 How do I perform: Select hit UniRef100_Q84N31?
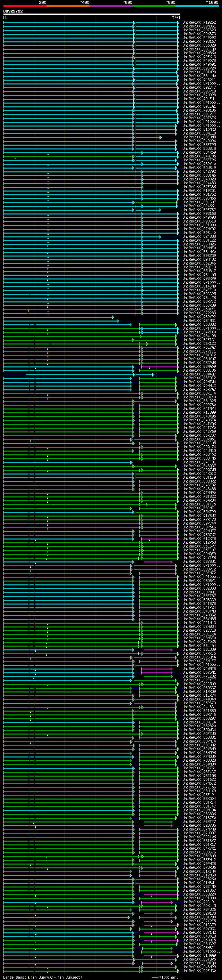pos(199,321)
